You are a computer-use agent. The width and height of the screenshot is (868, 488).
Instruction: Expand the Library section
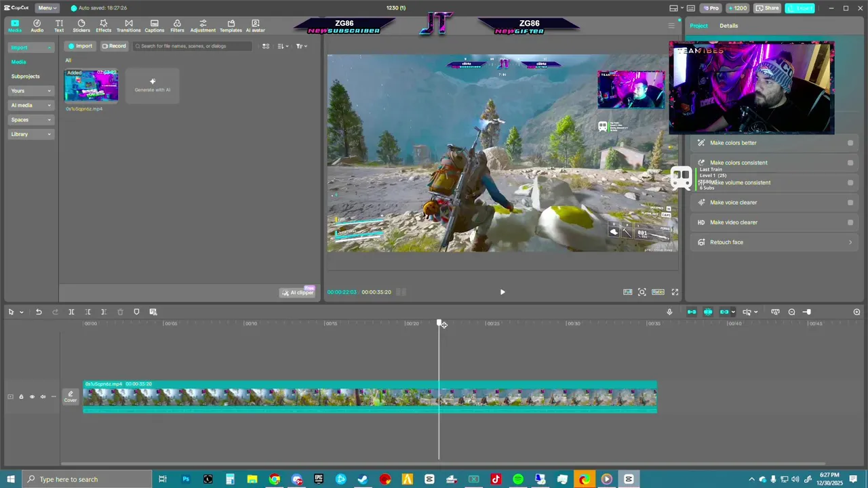pyautogui.click(x=31, y=134)
